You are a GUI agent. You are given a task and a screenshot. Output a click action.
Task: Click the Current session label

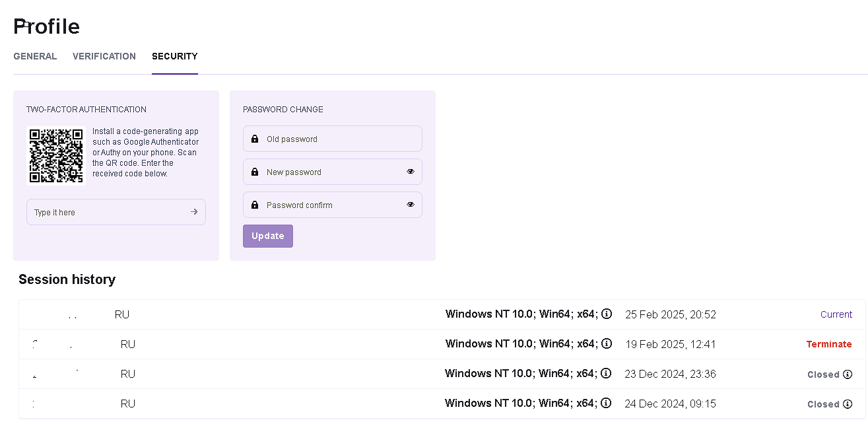(x=836, y=314)
